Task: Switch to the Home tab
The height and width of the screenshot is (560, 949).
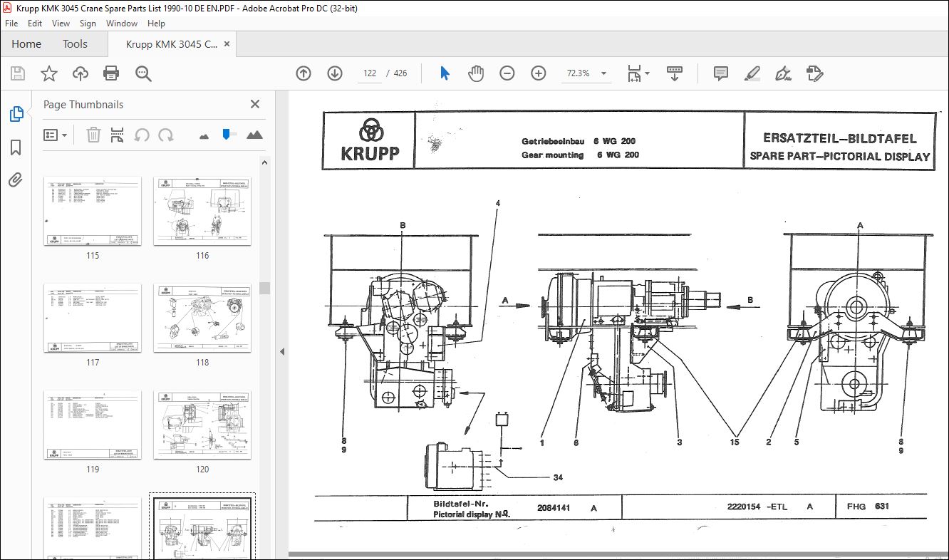Action: pyautogui.click(x=26, y=44)
